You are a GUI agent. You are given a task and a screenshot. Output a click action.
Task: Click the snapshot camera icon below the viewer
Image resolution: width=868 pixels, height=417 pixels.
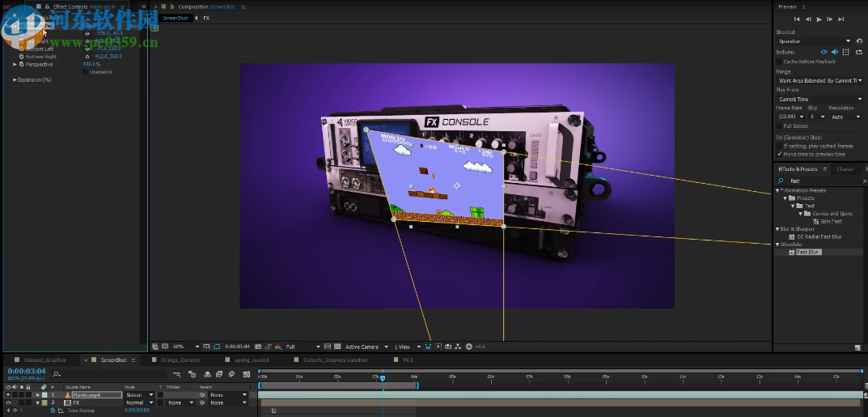pyautogui.click(x=258, y=347)
